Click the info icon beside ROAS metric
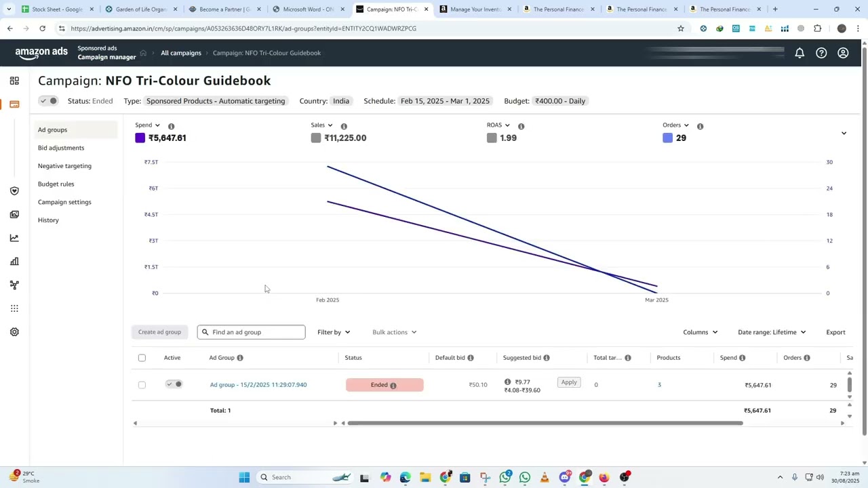 click(521, 126)
